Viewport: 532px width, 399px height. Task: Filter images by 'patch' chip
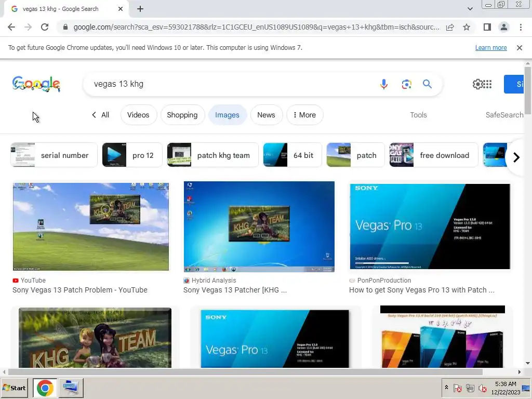click(x=355, y=155)
